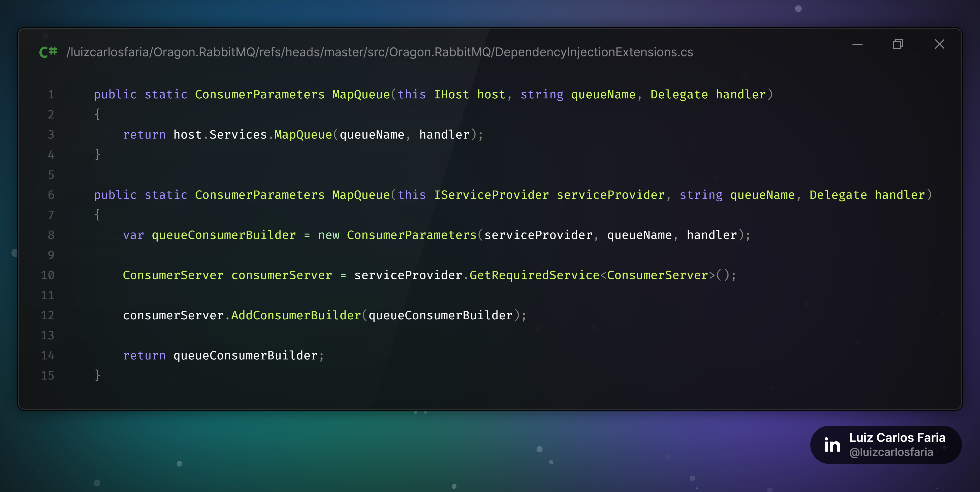Screen dimensions: 980x492
Task: Click the Luiz Carlos Faria name
Action: point(897,438)
